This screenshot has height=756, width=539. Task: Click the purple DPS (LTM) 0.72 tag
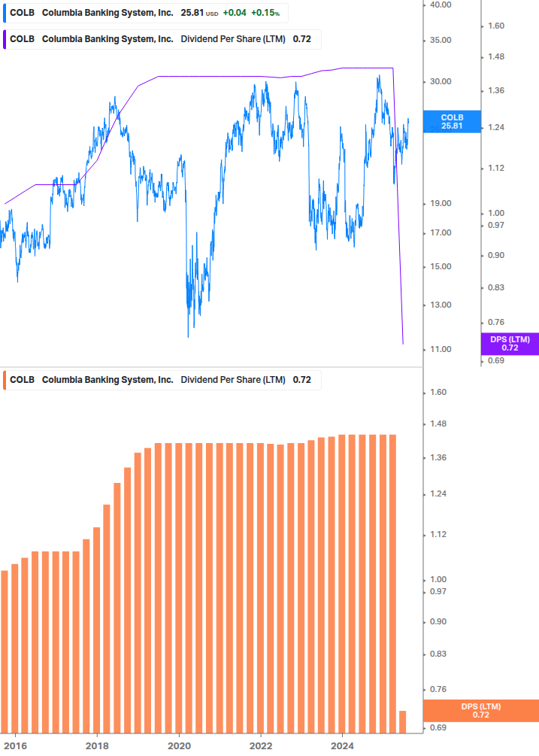tap(510, 344)
